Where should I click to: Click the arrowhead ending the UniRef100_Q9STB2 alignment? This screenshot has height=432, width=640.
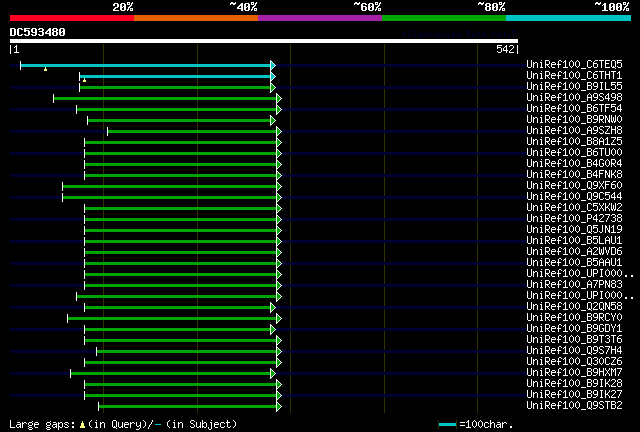coord(279,407)
